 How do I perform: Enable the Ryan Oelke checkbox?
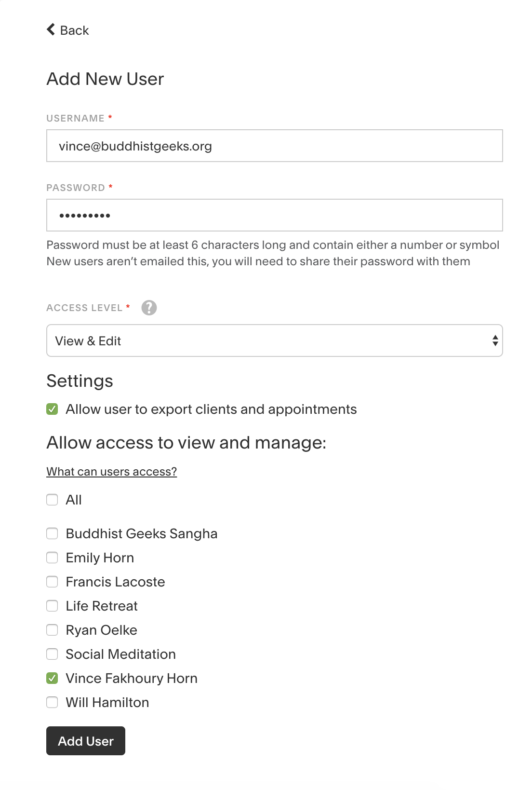[52, 630]
